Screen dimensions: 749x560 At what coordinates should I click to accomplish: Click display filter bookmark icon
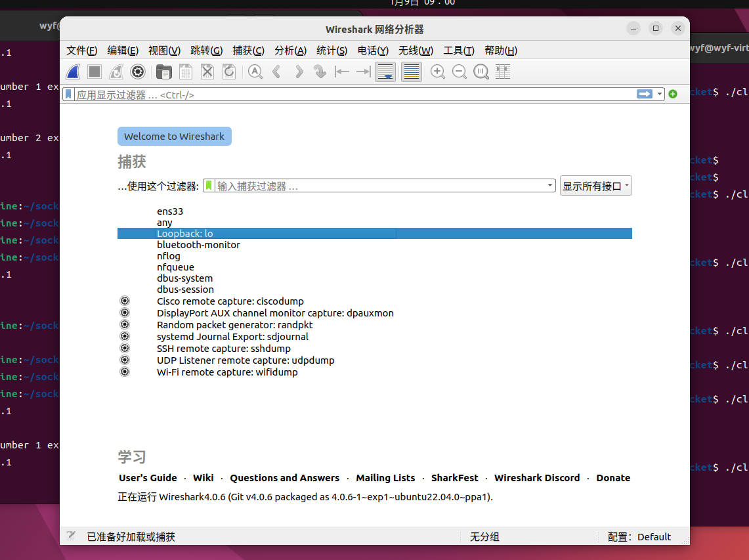68,94
